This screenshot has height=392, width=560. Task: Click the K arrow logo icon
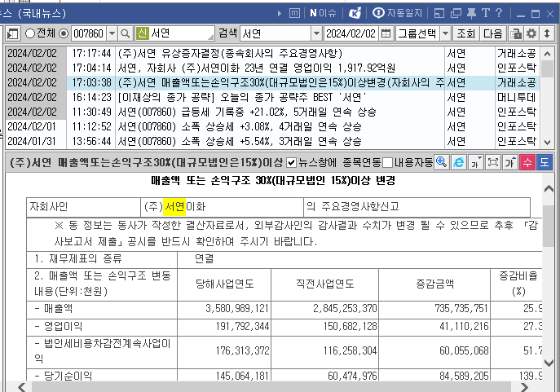pyautogui.click(x=355, y=14)
